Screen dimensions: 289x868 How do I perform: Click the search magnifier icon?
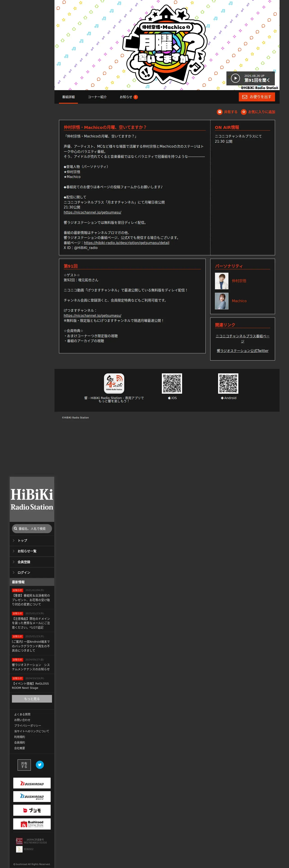[16, 529]
